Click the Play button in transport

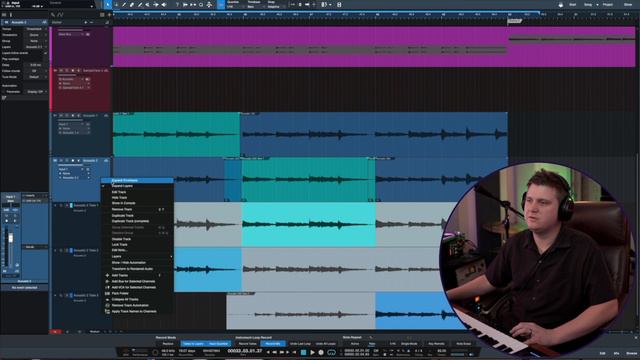tap(312, 352)
